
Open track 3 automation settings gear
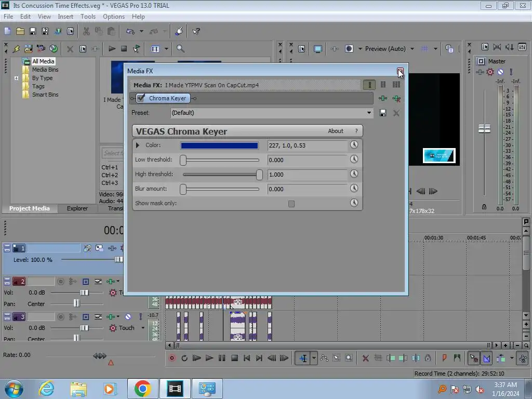(x=113, y=328)
